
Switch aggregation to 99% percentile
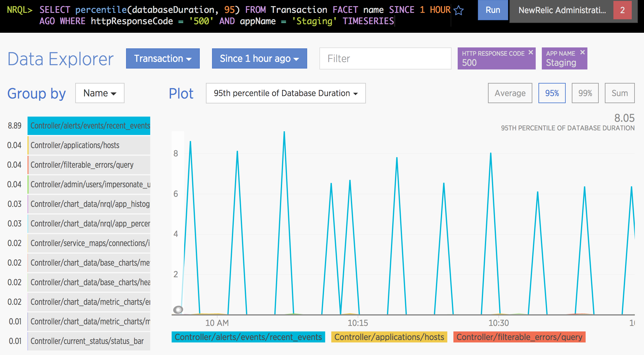[585, 93]
